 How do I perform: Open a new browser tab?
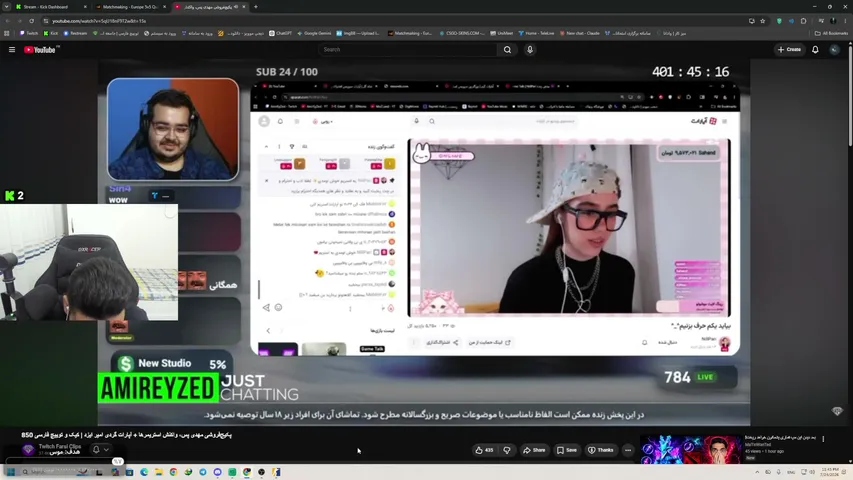tap(256, 7)
